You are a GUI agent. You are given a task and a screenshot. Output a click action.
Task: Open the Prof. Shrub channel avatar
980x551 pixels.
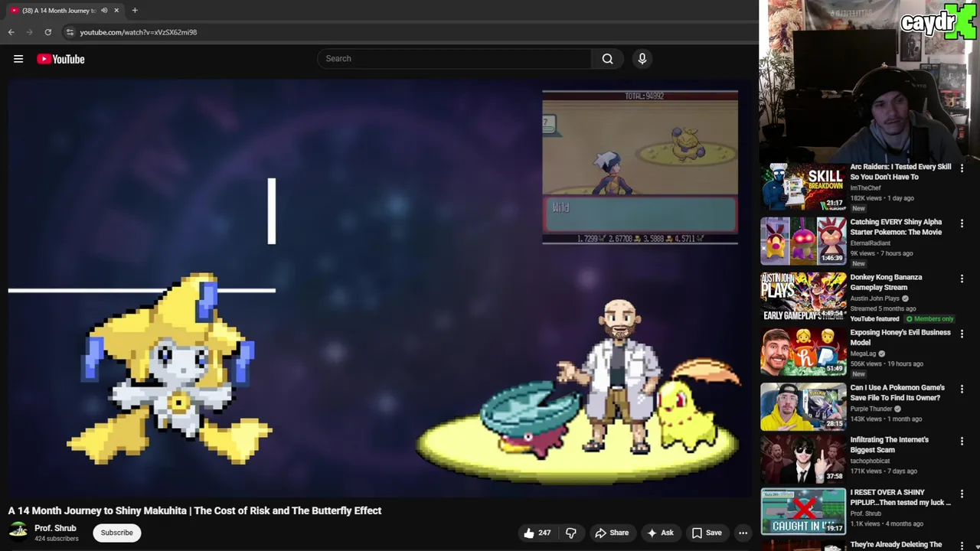[18, 532]
